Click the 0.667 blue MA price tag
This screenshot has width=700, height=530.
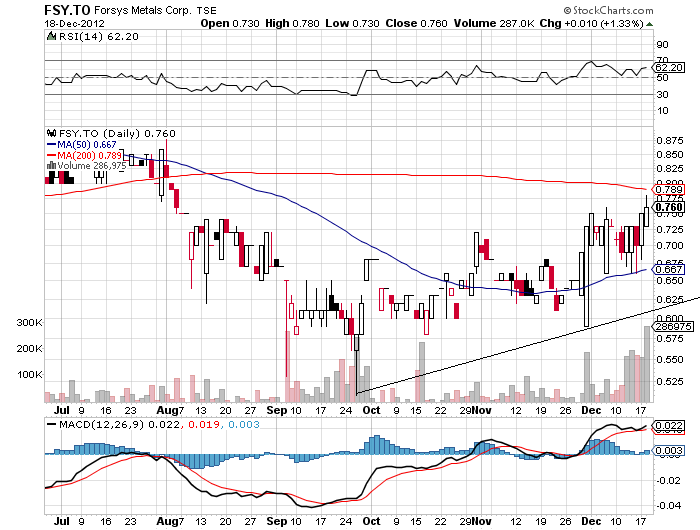click(x=668, y=269)
